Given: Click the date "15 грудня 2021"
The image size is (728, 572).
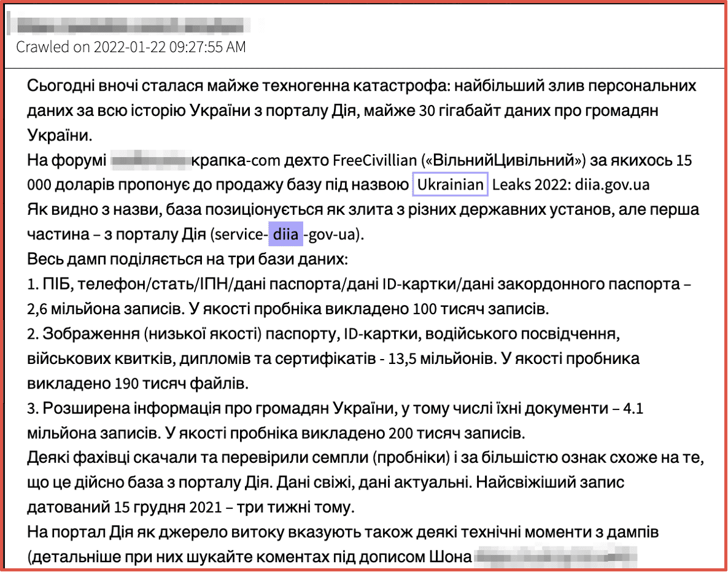Looking at the screenshot, I should [x=168, y=508].
